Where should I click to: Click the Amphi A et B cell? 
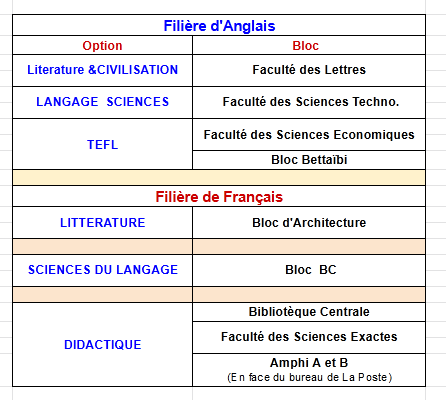(309, 370)
